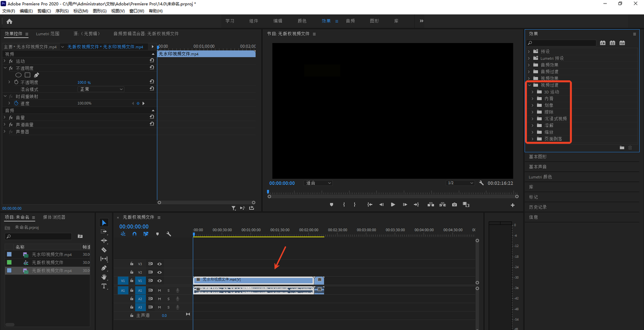Play the program monitor video
644x330 pixels.
pyautogui.click(x=393, y=205)
